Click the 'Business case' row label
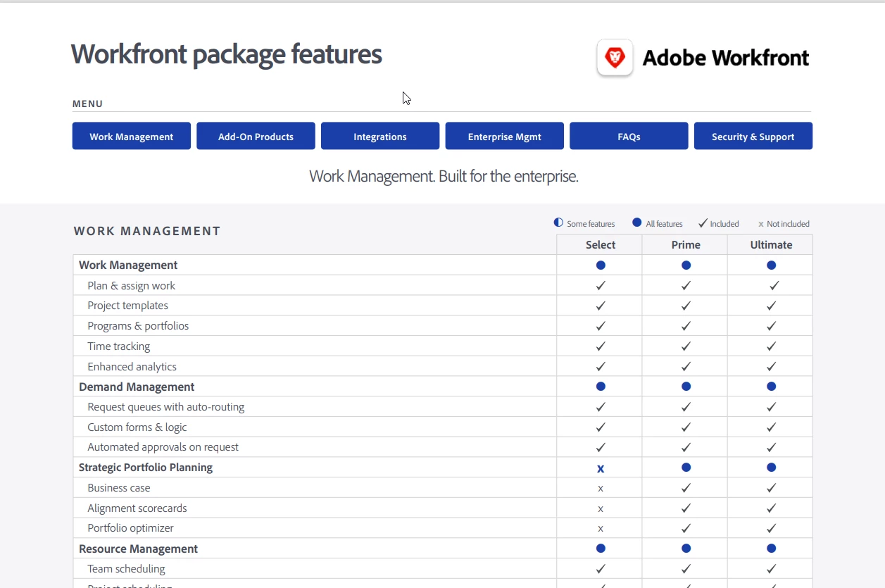885x588 pixels. [119, 488]
